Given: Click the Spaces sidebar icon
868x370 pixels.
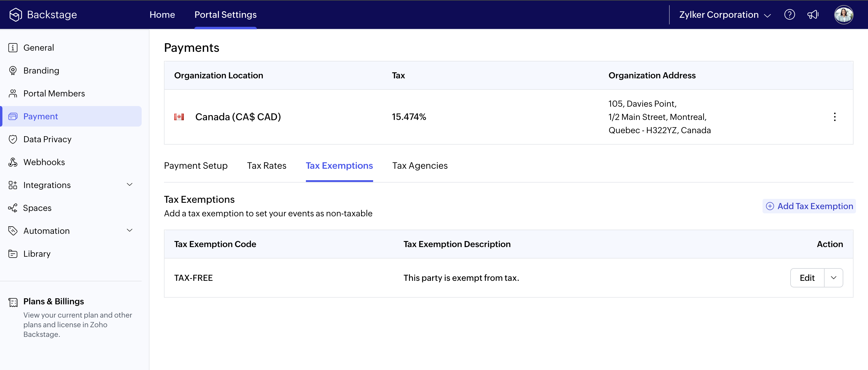Looking at the screenshot, I should click(x=13, y=208).
